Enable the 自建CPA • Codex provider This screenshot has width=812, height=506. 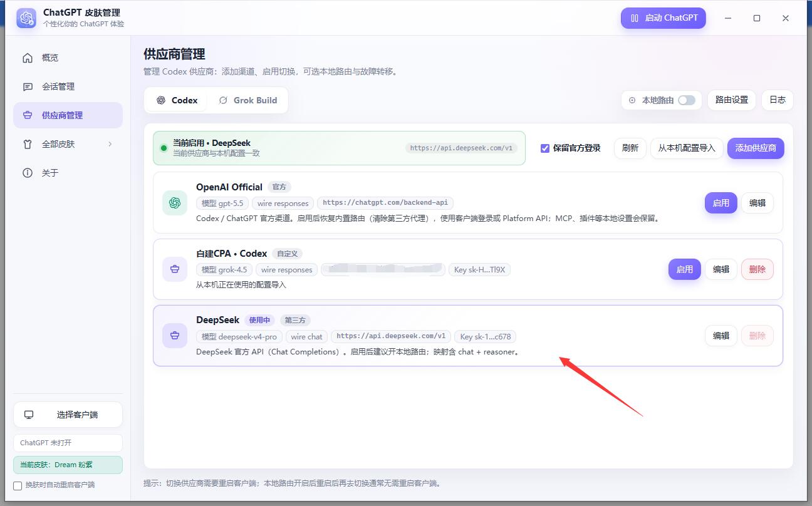coord(685,269)
